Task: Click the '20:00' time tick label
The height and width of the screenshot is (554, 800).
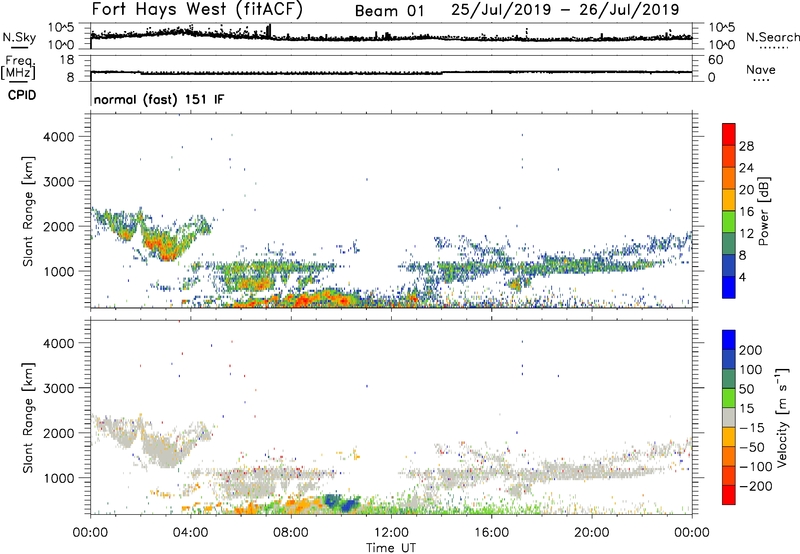Action: pyautogui.click(x=592, y=533)
